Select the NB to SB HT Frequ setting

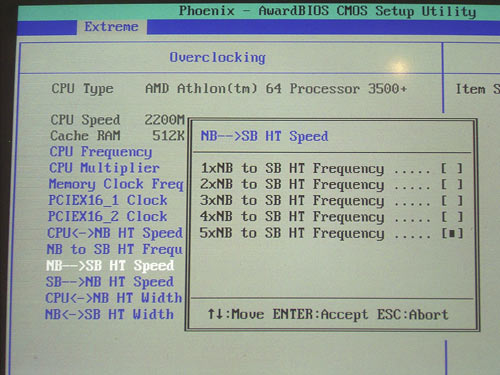[x=115, y=249]
